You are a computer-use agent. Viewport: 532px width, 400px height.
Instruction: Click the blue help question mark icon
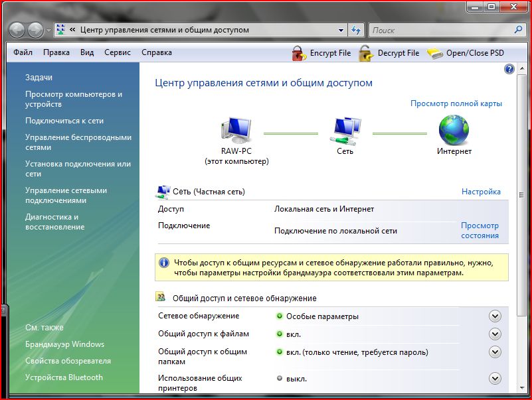[509, 69]
